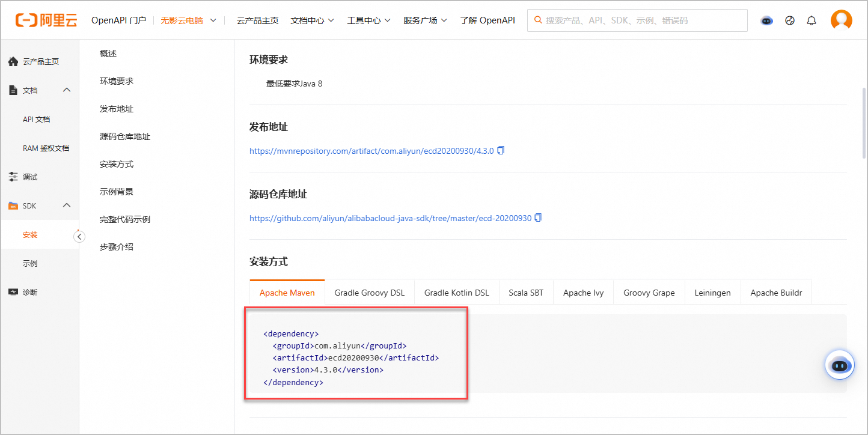
Task: Select 示例 under SDK sidebar
Action: (30, 263)
